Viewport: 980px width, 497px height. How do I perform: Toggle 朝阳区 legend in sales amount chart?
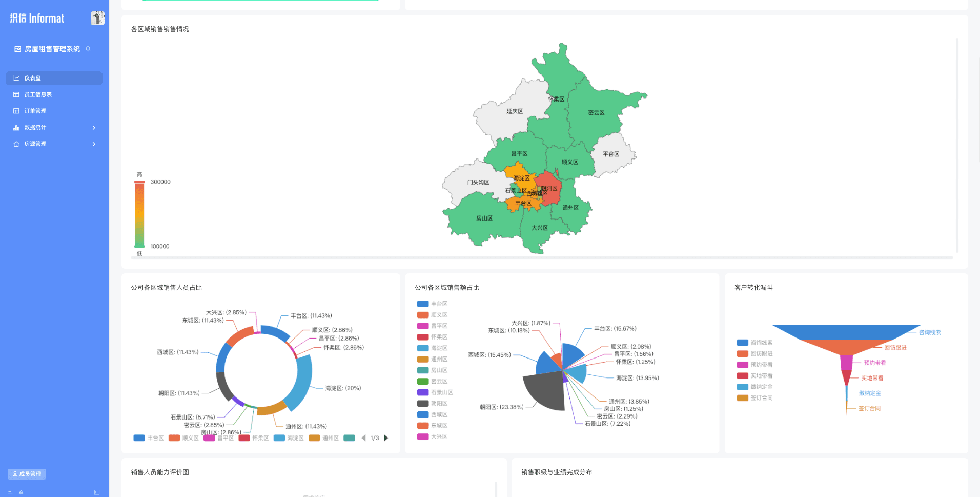(x=432, y=404)
